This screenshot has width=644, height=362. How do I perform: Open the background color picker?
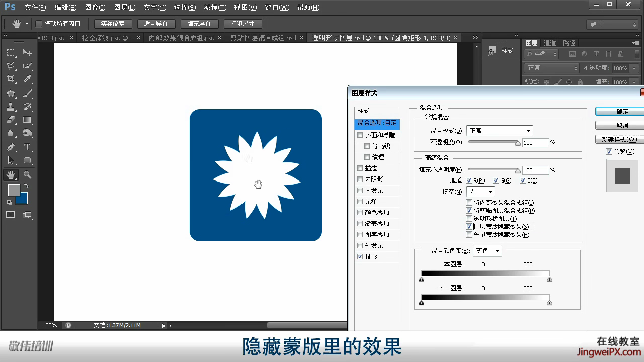coord(23,199)
